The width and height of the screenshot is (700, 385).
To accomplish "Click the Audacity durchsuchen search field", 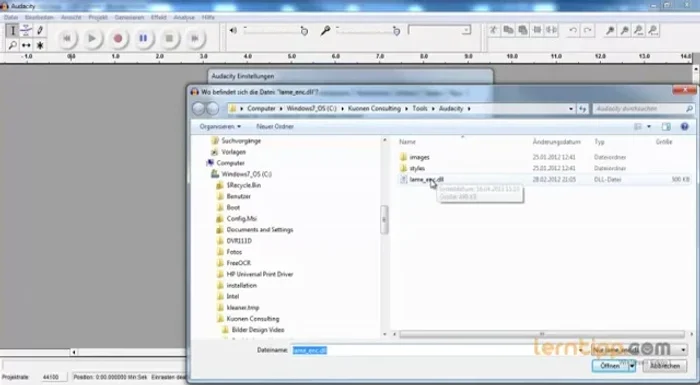I will (x=643, y=109).
